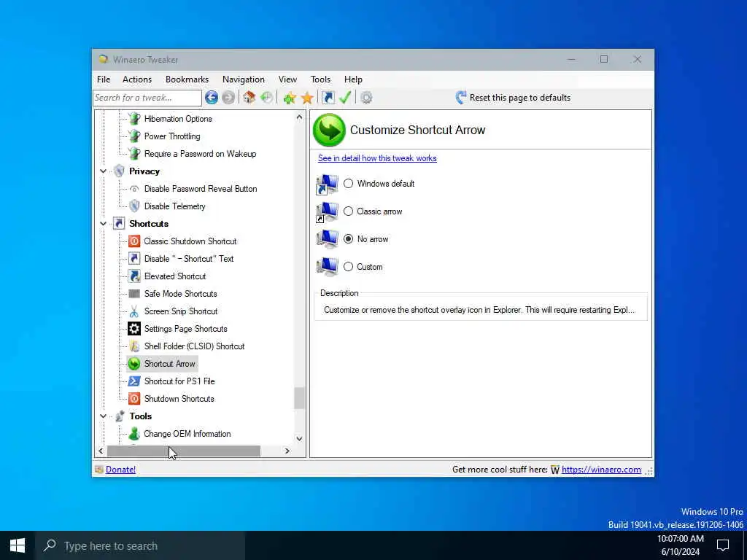Collapse the Privacy tree category
The image size is (747, 560).
tap(103, 171)
